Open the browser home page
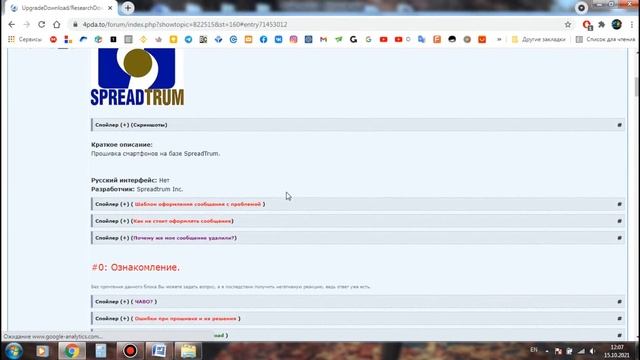This screenshot has width=640, height=360. click(x=57, y=24)
